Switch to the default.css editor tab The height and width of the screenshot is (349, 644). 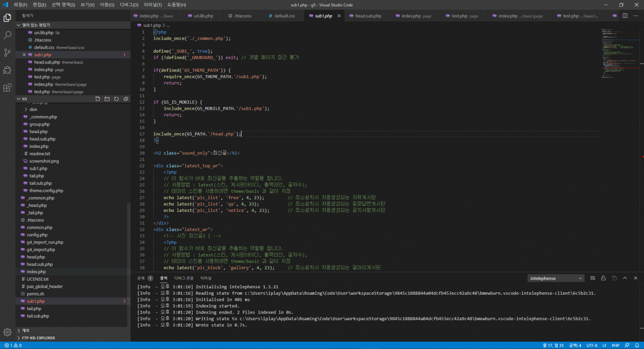click(x=284, y=16)
